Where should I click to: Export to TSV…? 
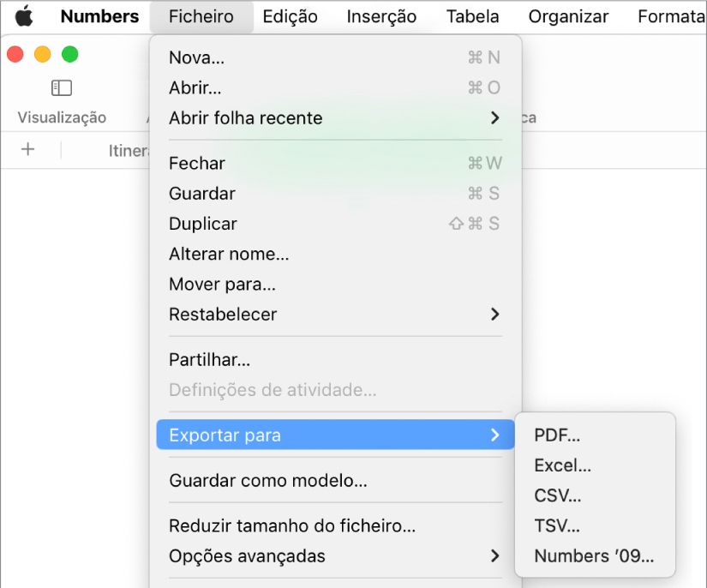pyautogui.click(x=596, y=525)
